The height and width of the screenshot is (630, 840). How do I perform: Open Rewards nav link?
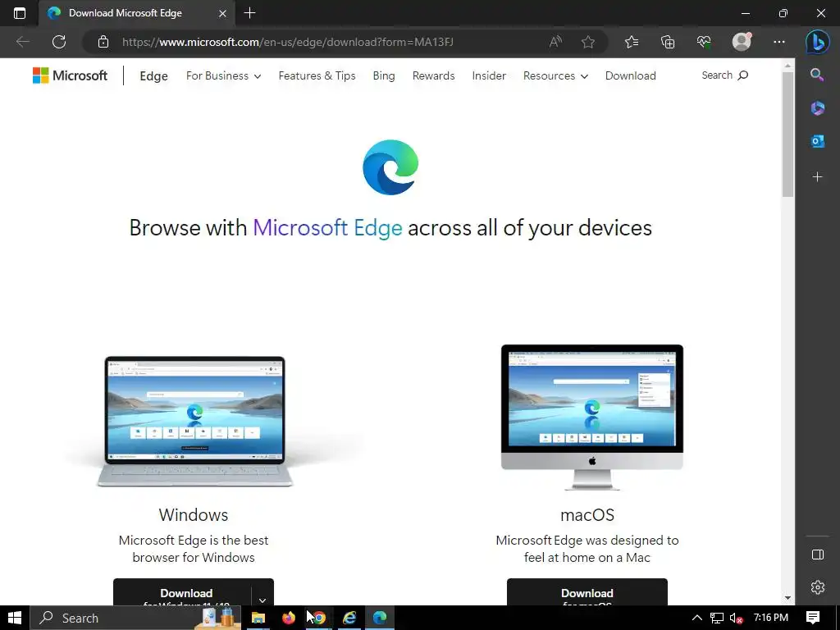tap(433, 76)
